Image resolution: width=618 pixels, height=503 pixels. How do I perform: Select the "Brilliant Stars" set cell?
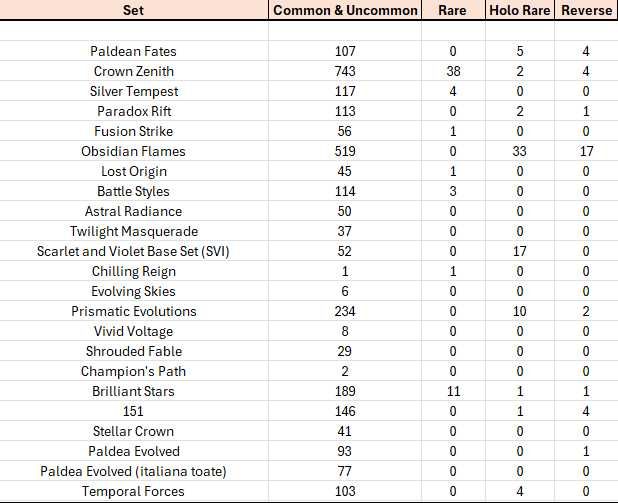(133, 391)
